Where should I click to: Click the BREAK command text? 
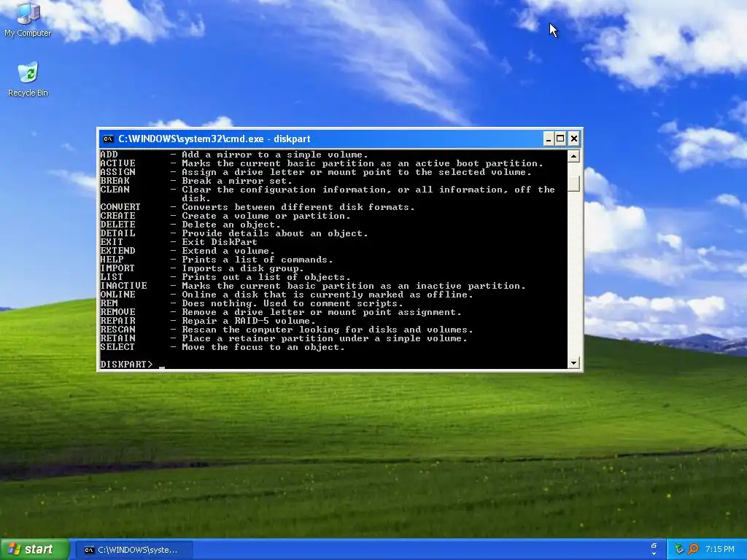[x=115, y=181]
